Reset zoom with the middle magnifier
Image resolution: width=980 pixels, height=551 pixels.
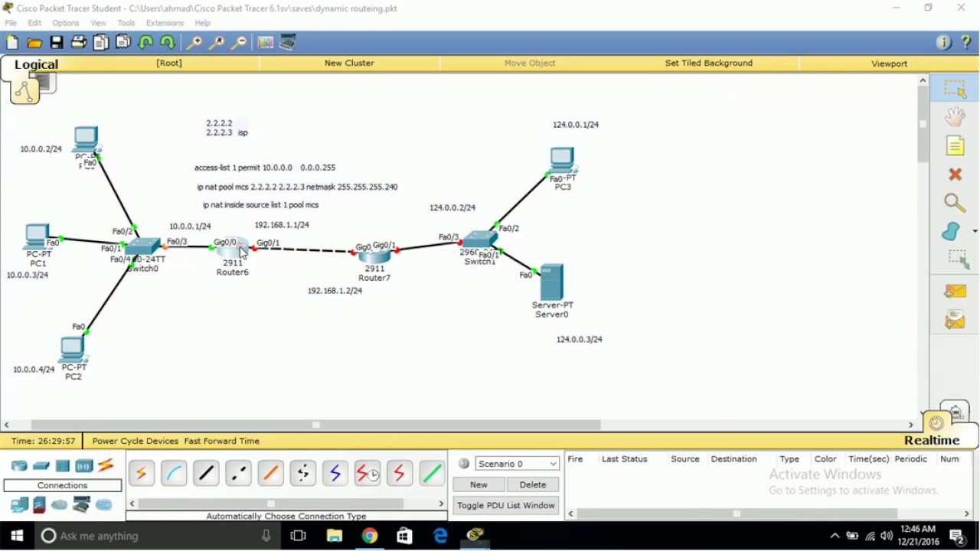(217, 43)
